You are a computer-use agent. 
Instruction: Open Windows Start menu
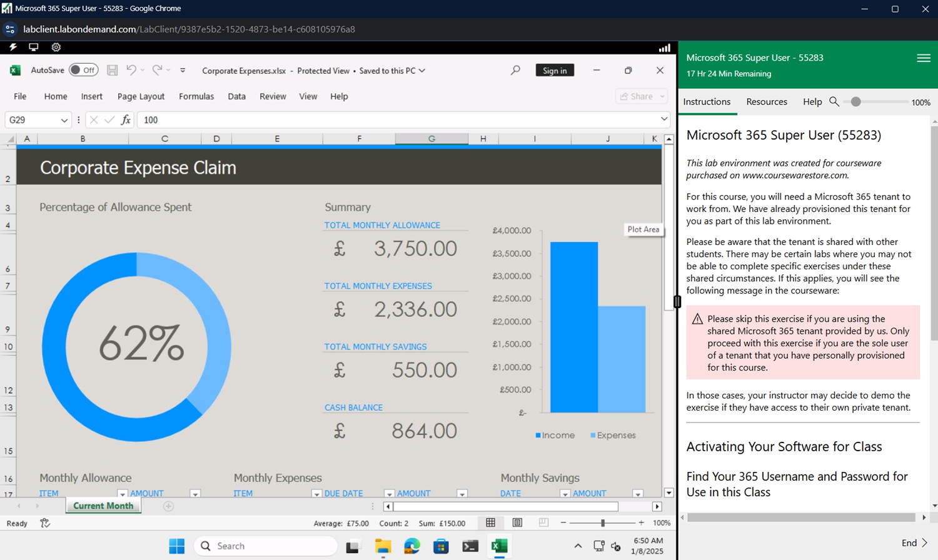[177, 546]
